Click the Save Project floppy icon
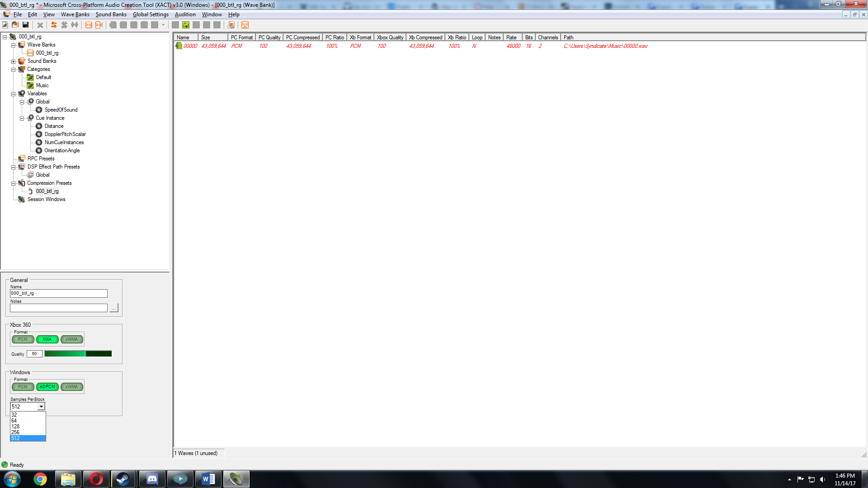Image resolution: width=868 pixels, height=488 pixels. [x=26, y=25]
